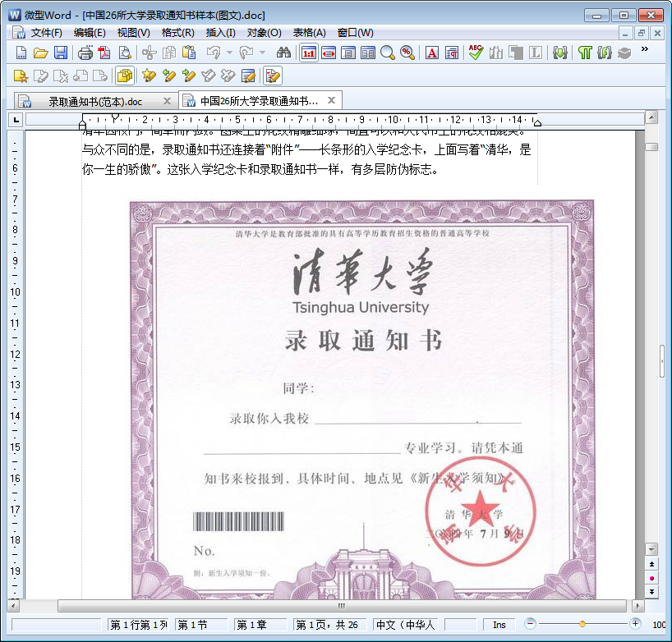Open the 格式(R) menu
Viewport: 672px width, 642px height.
pos(177,33)
